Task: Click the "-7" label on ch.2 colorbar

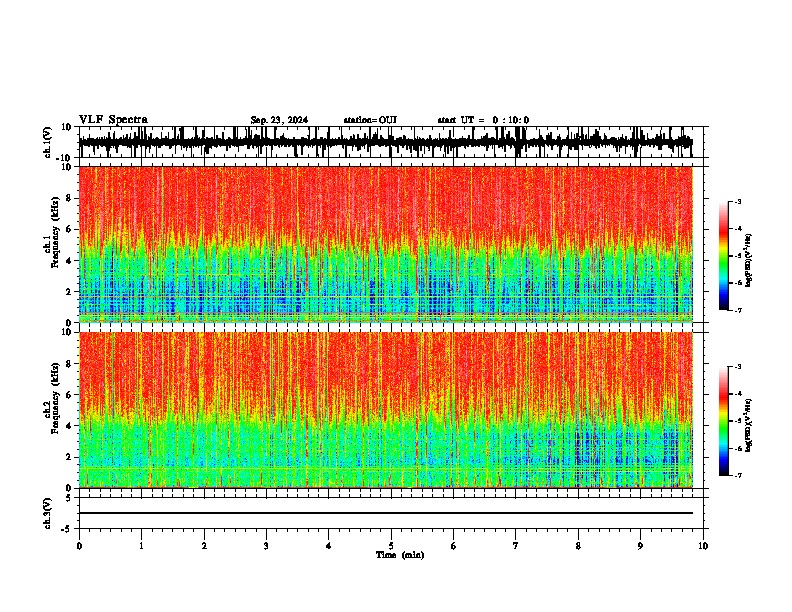Action: point(738,475)
